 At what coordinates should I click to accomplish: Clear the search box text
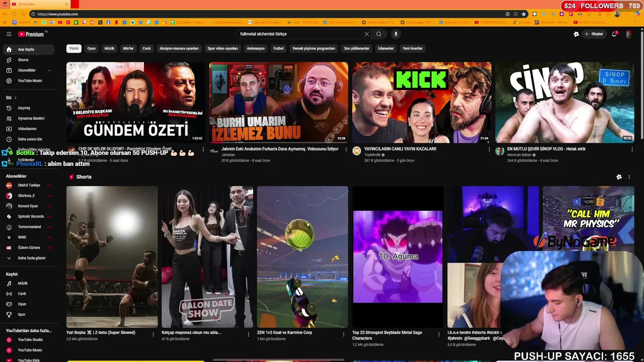point(366,34)
